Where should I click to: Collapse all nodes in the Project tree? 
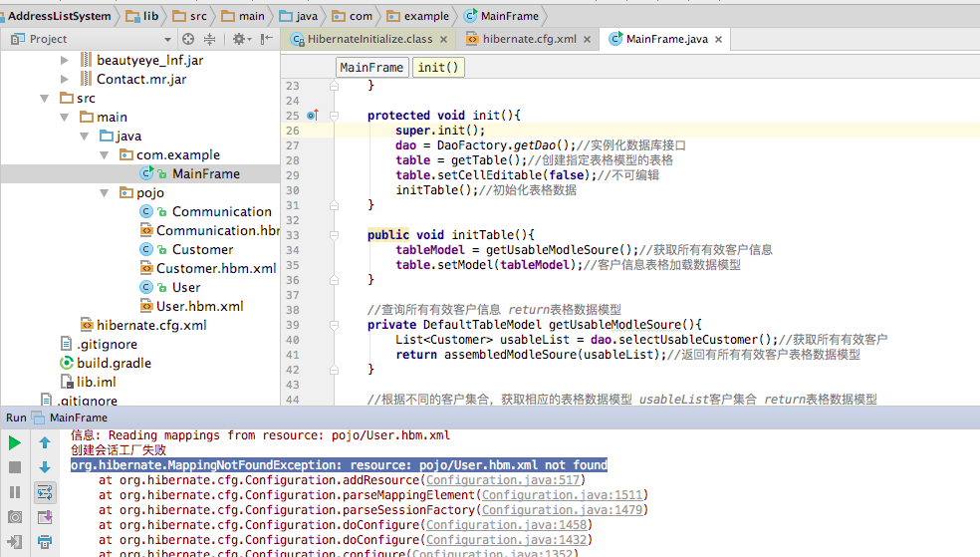coord(209,40)
